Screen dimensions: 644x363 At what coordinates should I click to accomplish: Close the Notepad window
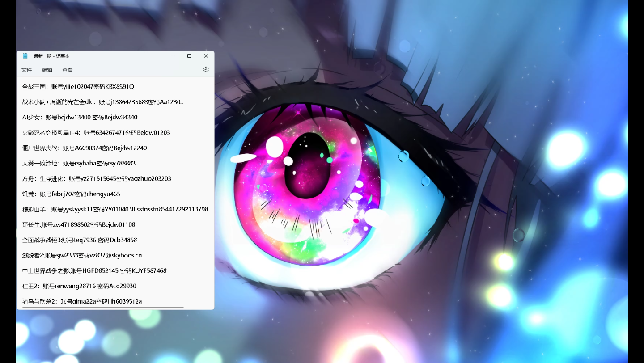tap(206, 56)
